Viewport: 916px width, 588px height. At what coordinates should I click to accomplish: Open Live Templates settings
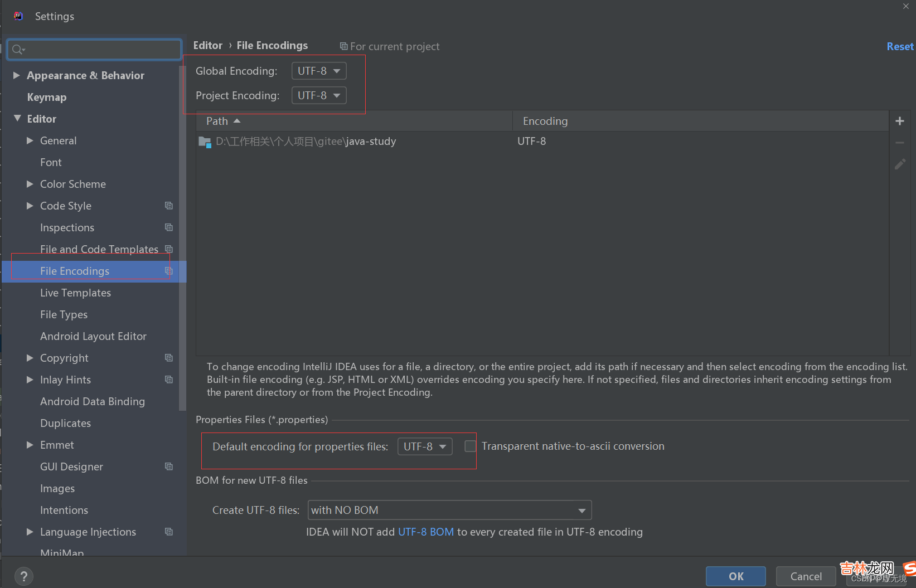tap(75, 293)
